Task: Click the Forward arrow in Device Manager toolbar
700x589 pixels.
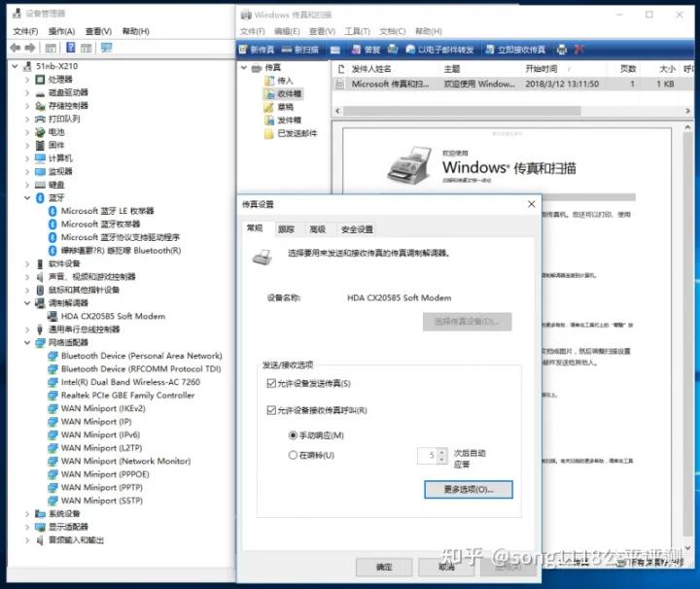Action: [30, 48]
